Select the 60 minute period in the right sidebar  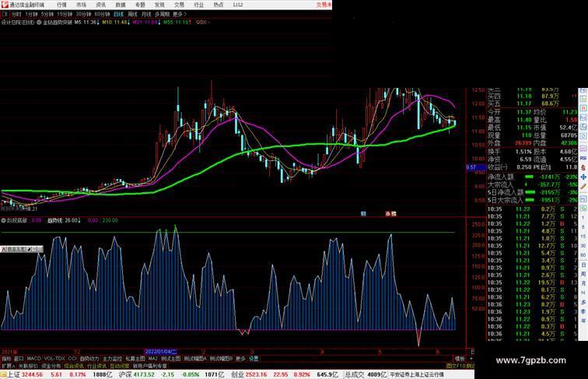tap(583, 255)
